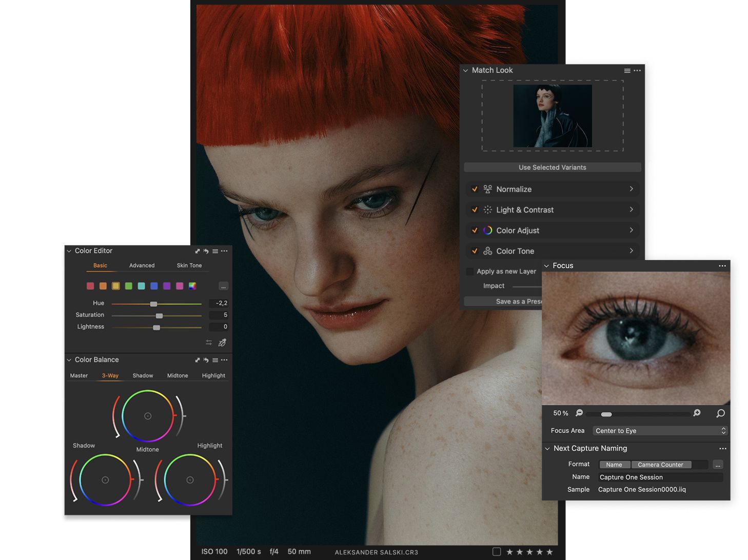Switch to the Skin Tone tab

point(189,265)
